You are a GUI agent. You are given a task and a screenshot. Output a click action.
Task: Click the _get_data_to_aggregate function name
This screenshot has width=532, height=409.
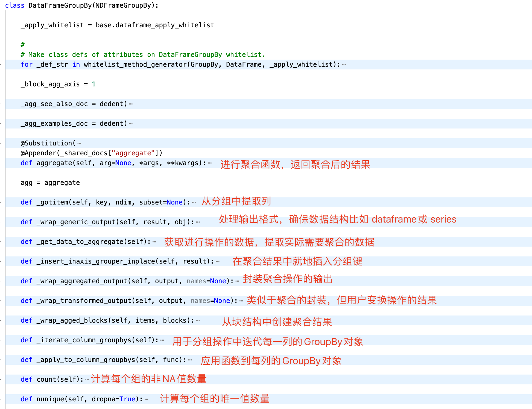pyautogui.click(x=80, y=242)
